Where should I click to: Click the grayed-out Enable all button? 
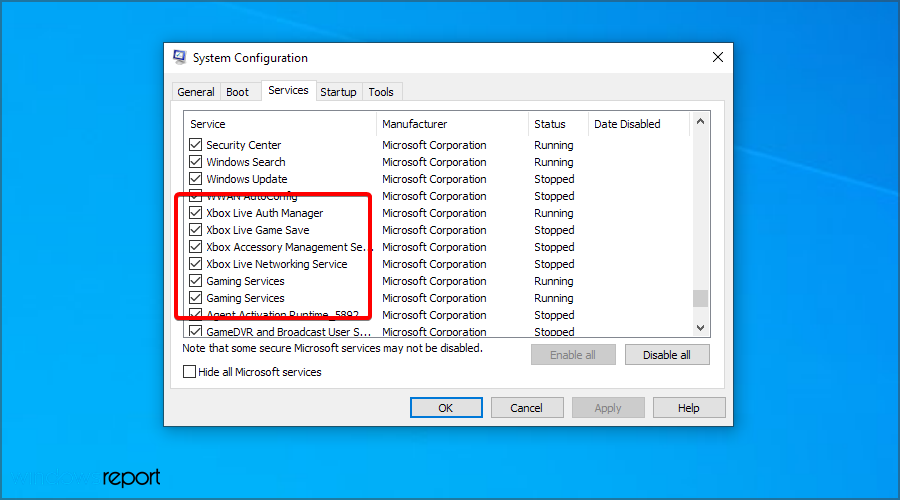[x=573, y=355]
